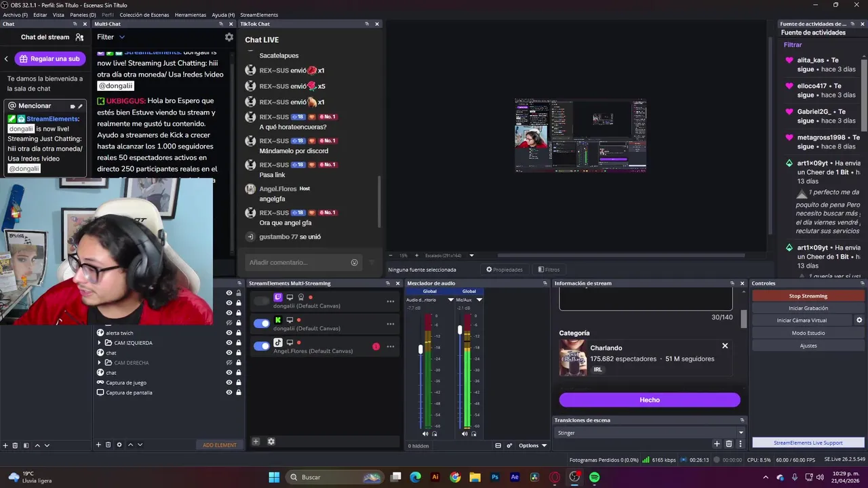This screenshot has height=488, width=868.
Task: Add a new source with plus icon
Action: [98, 445]
